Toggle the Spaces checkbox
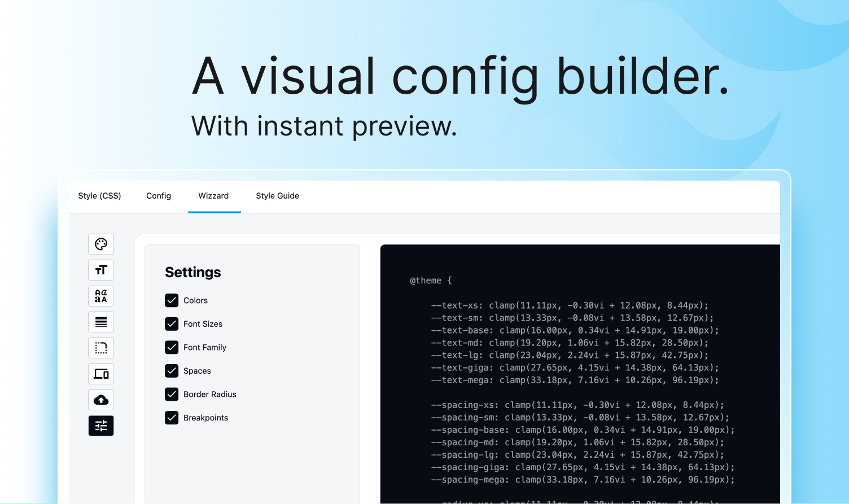 (x=172, y=371)
